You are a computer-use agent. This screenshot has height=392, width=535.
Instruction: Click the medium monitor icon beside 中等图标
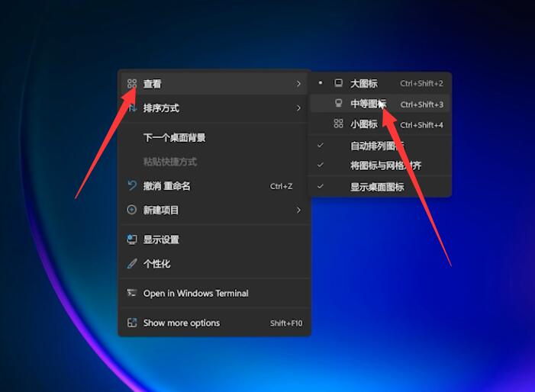coord(338,103)
